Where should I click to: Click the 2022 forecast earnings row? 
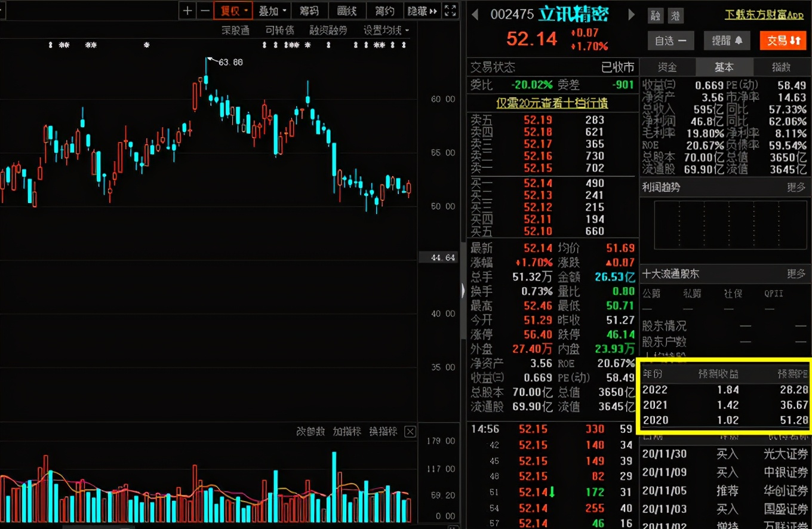(725, 390)
